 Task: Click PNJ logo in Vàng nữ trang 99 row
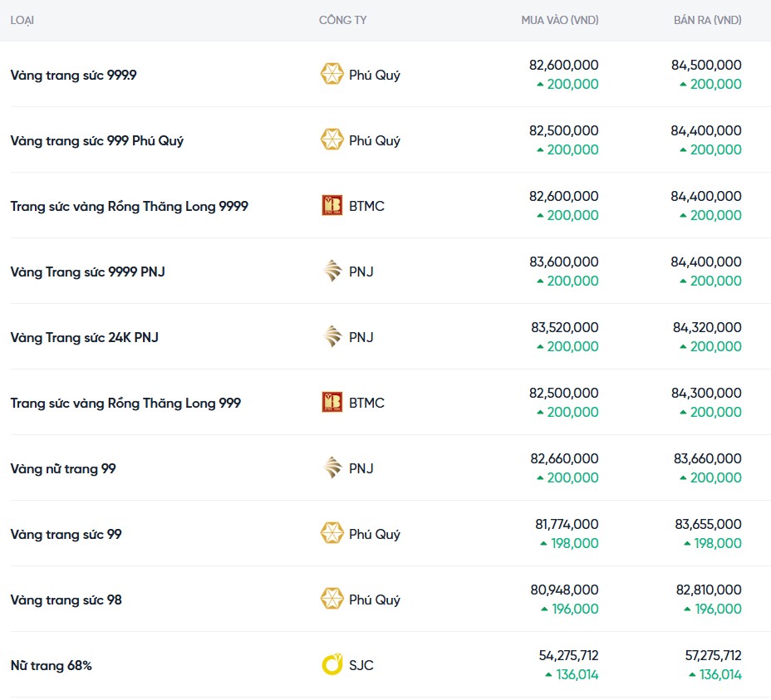coord(332,467)
